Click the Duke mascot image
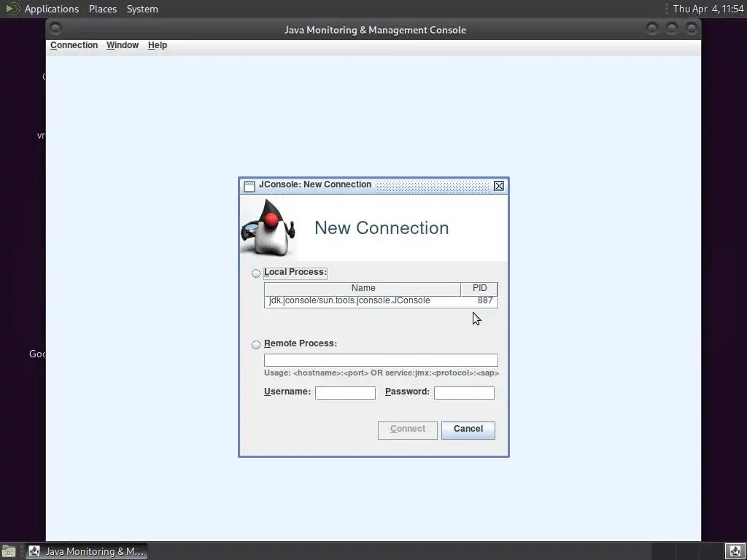This screenshot has width=747, height=560. click(x=268, y=228)
